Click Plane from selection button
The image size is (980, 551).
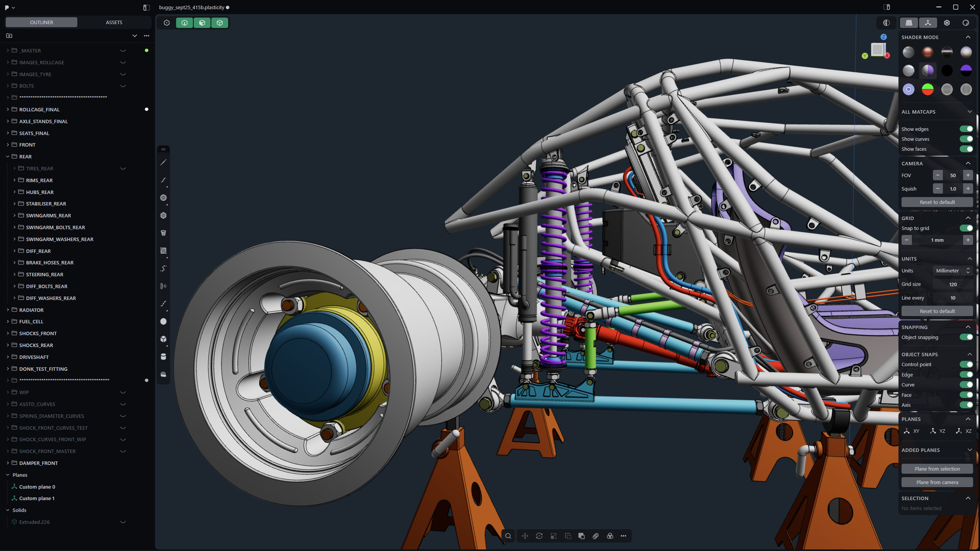pos(937,469)
